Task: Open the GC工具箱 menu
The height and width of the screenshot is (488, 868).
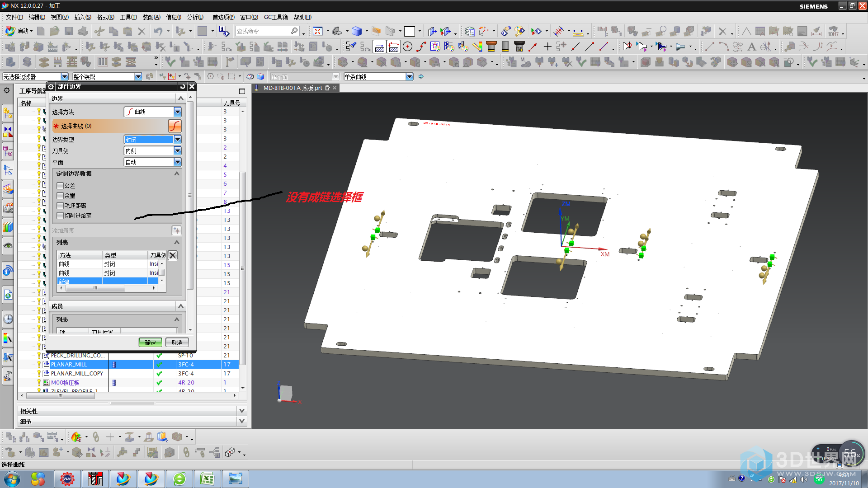Action: (276, 17)
